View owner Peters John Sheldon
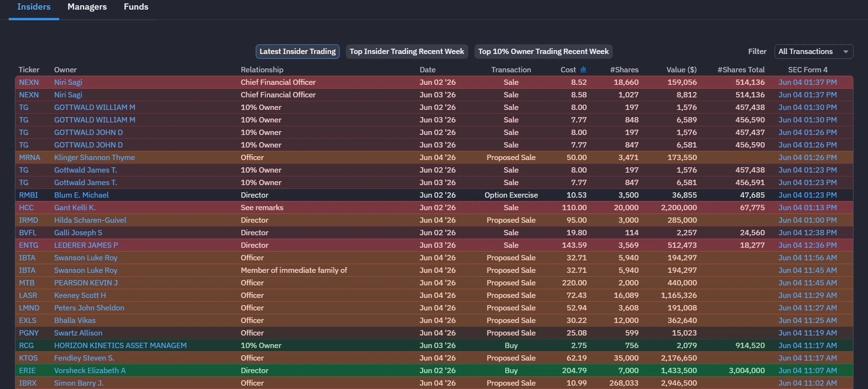Image resolution: width=868 pixels, height=389 pixels. click(89, 308)
